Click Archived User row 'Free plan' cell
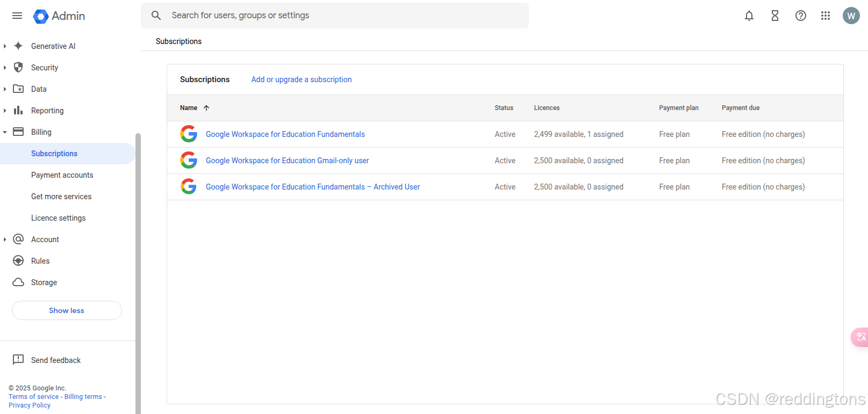 (x=675, y=187)
